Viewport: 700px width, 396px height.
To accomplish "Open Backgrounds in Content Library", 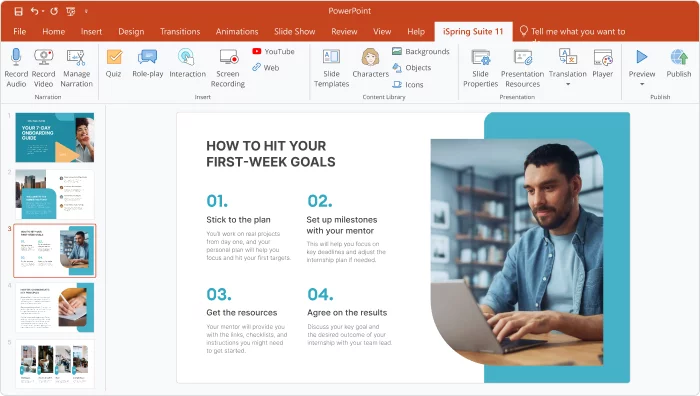I will click(421, 51).
